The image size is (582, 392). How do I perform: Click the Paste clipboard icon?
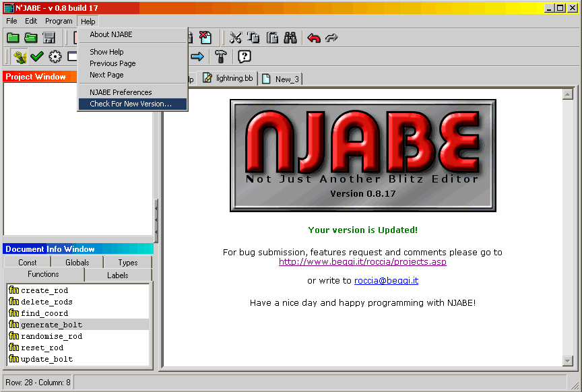tap(272, 38)
